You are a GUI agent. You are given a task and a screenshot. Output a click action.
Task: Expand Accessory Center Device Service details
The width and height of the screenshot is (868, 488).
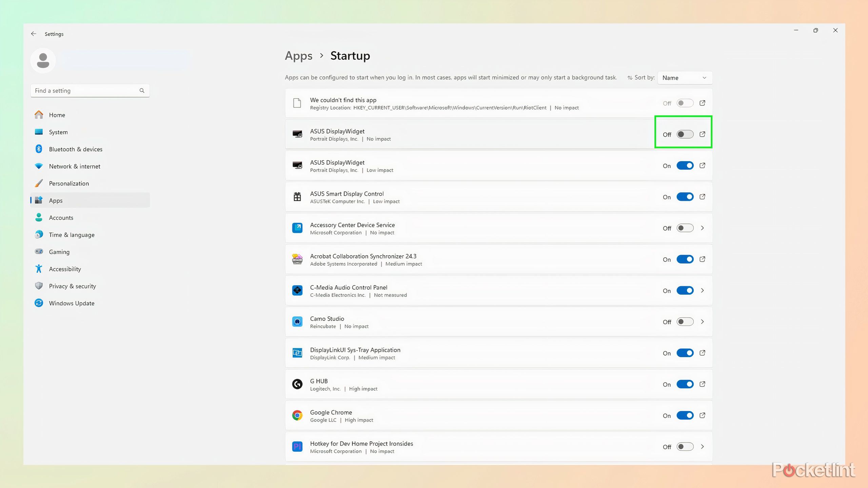point(702,228)
